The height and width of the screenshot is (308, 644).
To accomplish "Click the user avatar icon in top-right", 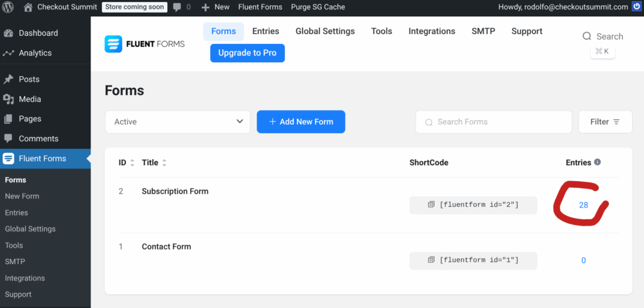I will (636, 7).
